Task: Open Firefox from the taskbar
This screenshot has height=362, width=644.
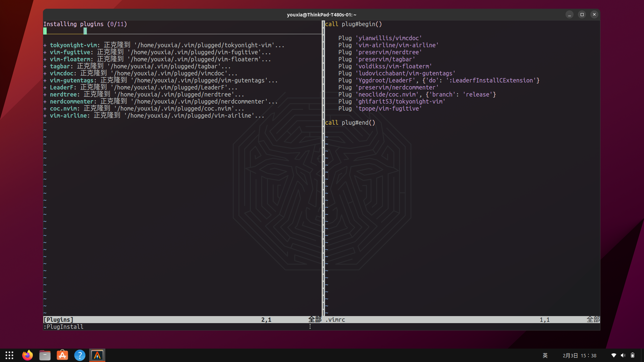Action: (28, 355)
